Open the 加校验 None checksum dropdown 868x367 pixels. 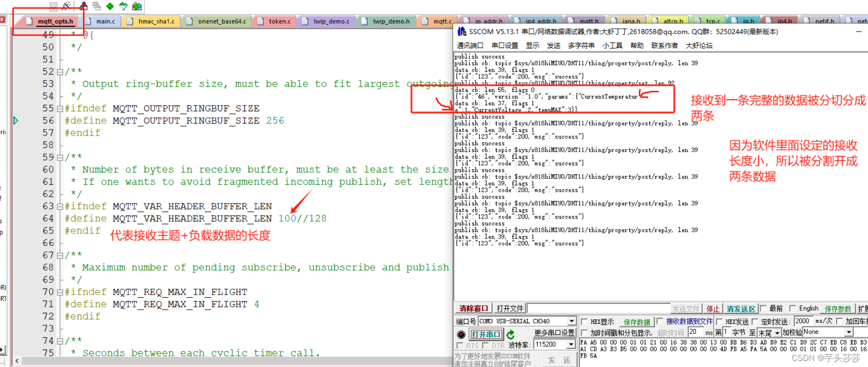coord(849,332)
